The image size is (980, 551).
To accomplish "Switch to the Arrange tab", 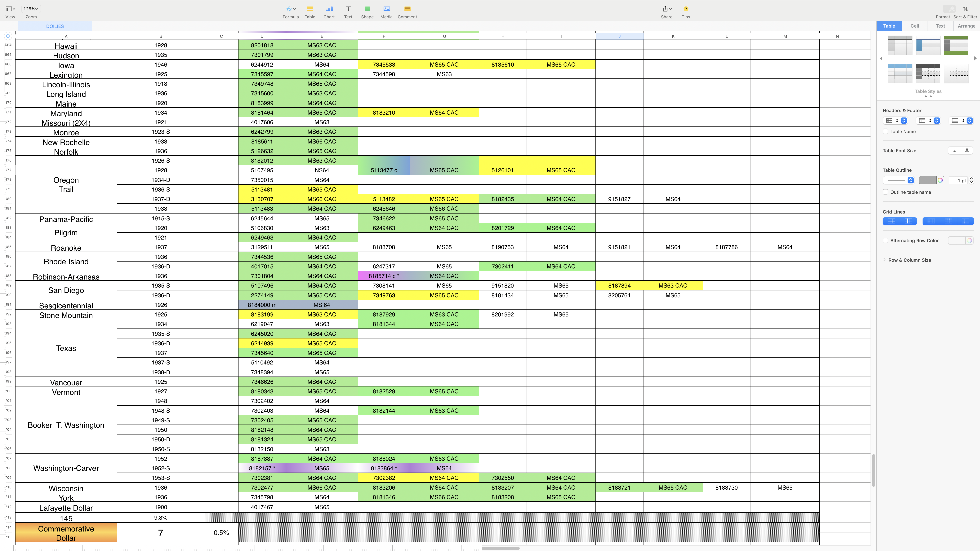I will click(x=966, y=26).
